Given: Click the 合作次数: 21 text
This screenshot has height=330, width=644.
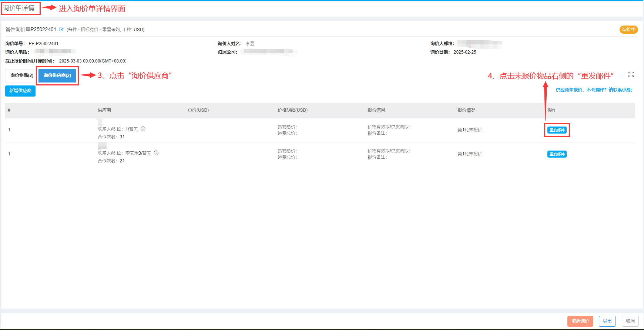Looking at the screenshot, I should [111, 161].
